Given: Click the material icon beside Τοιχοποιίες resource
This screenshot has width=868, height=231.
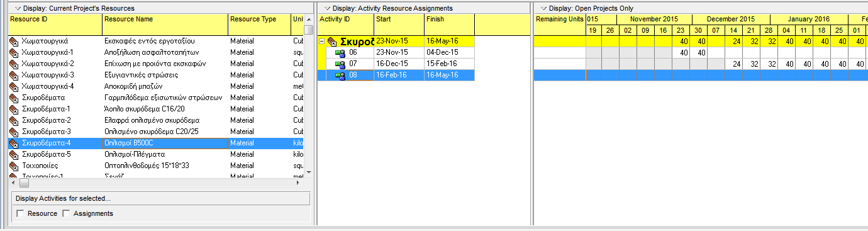Looking at the screenshot, I should click(x=14, y=166).
